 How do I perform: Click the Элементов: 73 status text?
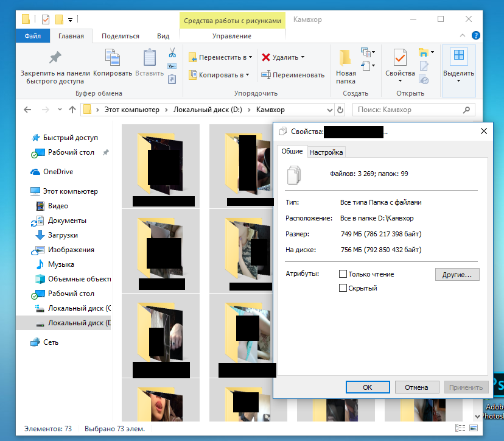pyautogui.click(x=48, y=429)
